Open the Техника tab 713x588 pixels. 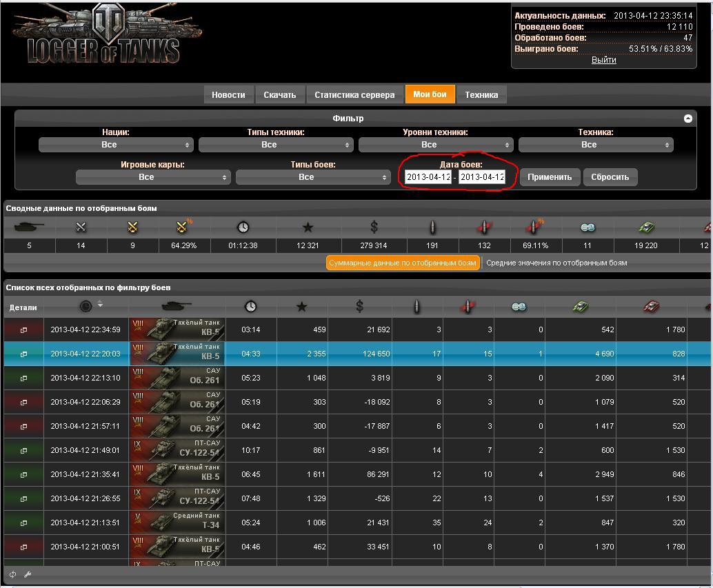481,95
